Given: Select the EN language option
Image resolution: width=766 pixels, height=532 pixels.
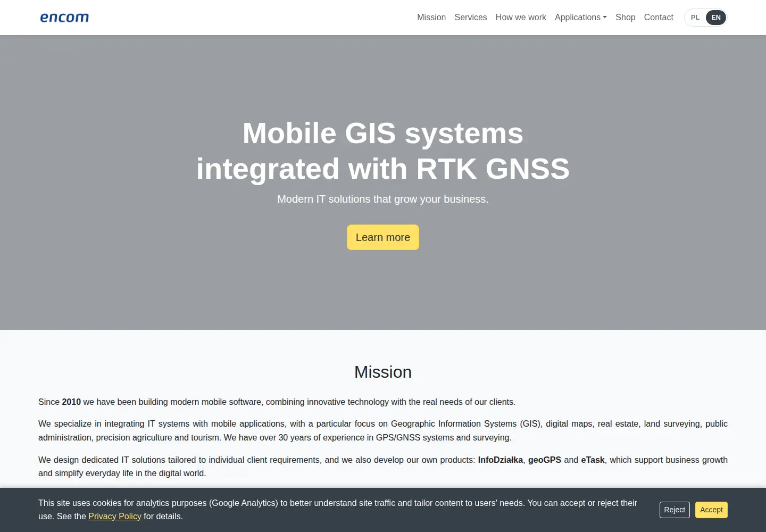Looking at the screenshot, I should [x=716, y=18].
